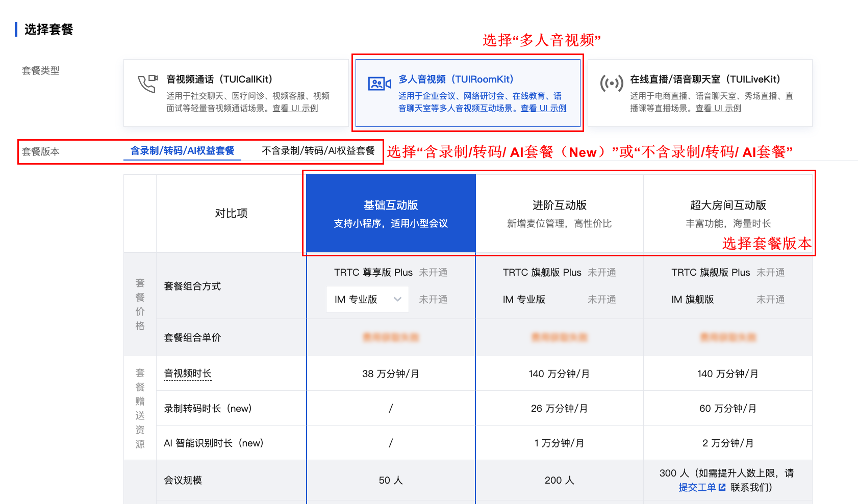Screen dimensions: 858x504
Task: Click the 提交工单 link
Action: pos(697,487)
